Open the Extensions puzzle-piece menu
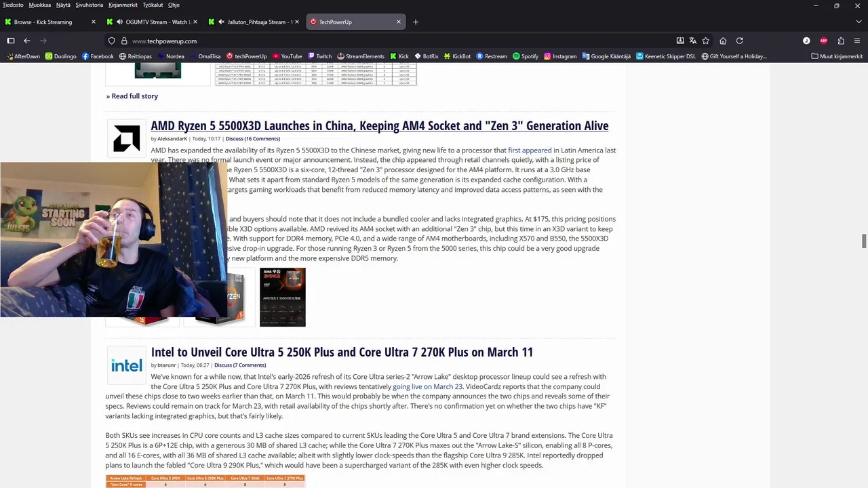 (841, 41)
